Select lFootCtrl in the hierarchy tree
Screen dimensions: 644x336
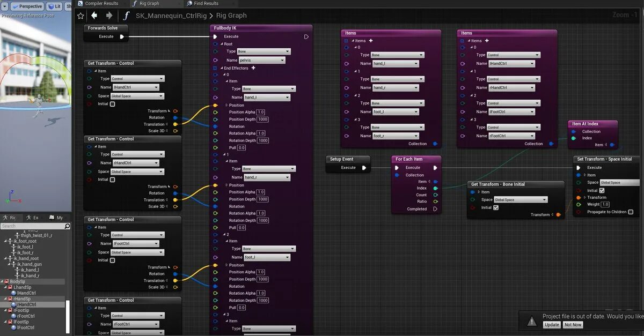[x=26, y=327]
